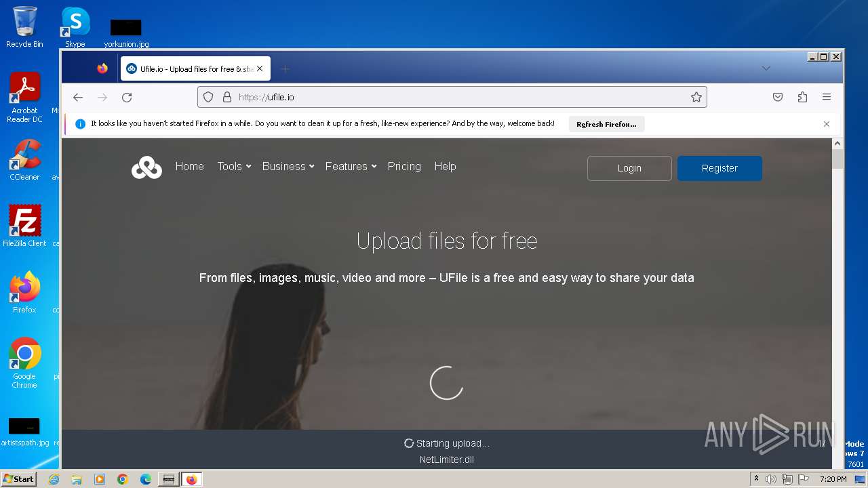Launch Firefox desktop shortcut
This screenshot has height=488, width=868.
tap(24, 292)
